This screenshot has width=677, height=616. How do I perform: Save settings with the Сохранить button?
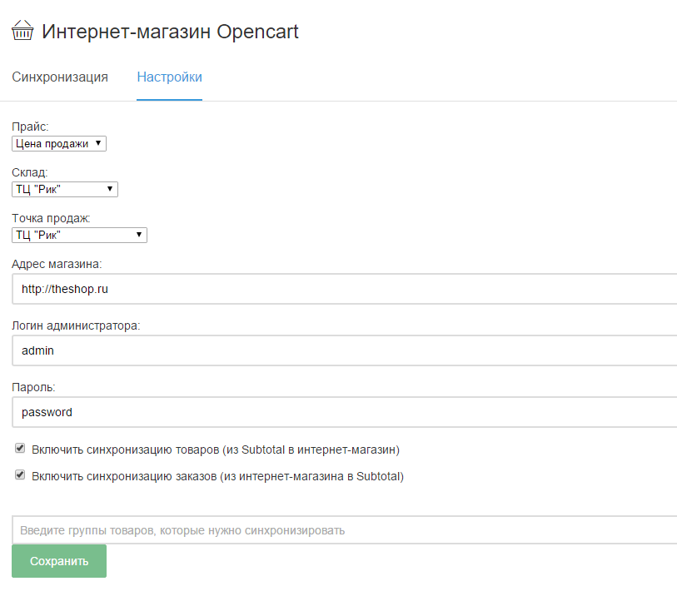pos(59,561)
